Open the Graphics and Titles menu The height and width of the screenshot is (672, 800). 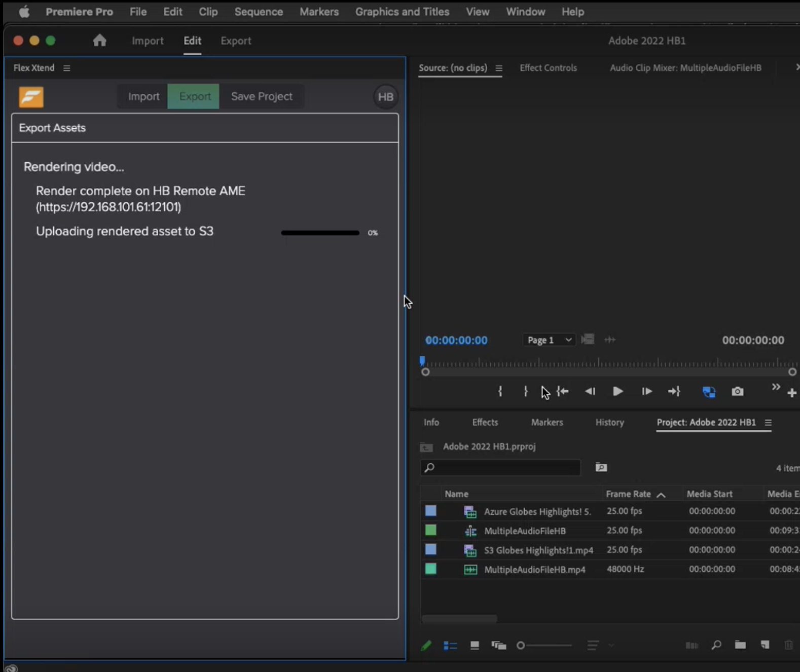402,12
